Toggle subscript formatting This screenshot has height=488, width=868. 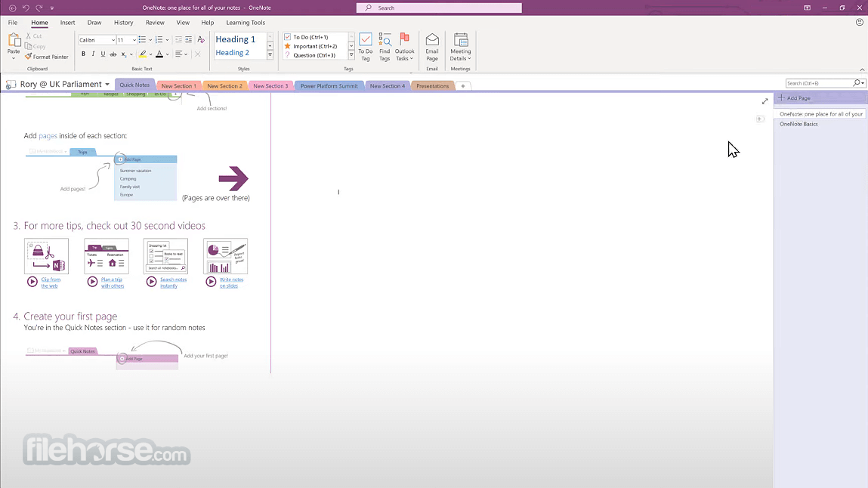pyautogui.click(x=123, y=54)
